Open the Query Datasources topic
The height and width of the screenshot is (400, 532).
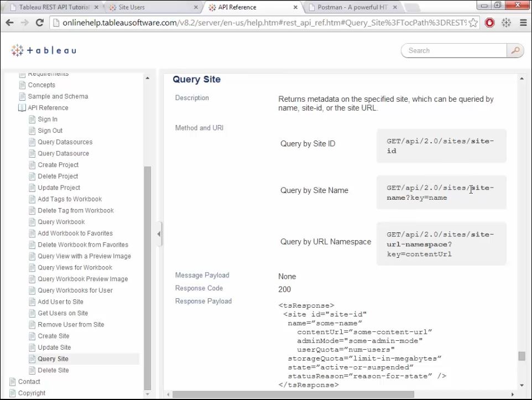point(65,142)
